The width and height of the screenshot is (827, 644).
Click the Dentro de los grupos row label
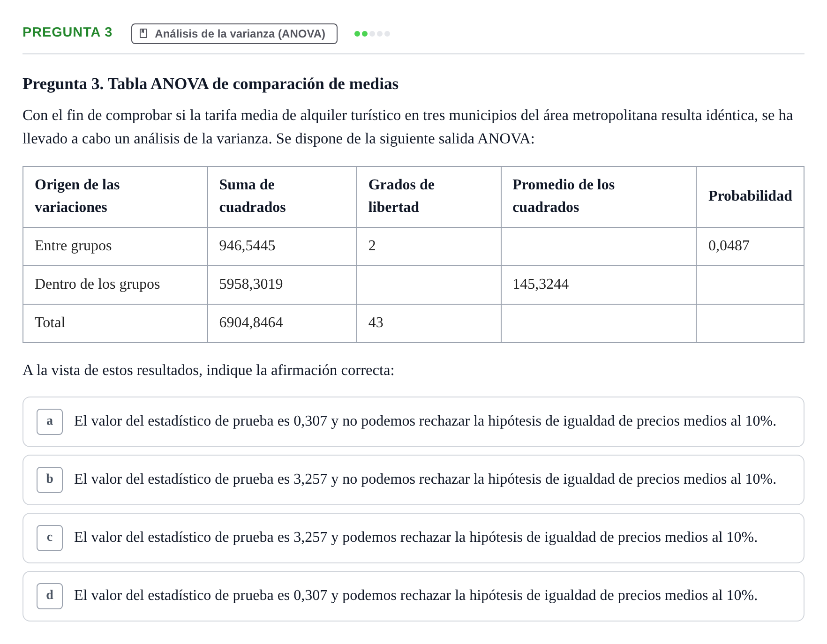(x=97, y=284)
